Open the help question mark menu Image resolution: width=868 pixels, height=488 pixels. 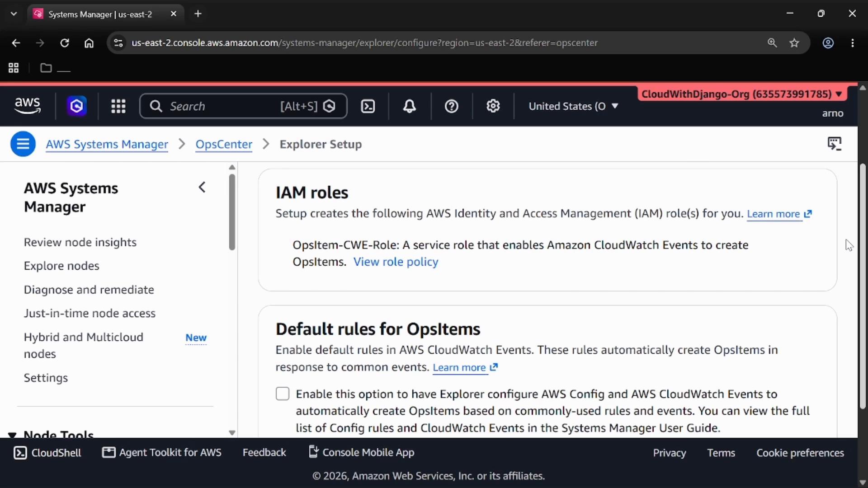pyautogui.click(x=452, y=106)
